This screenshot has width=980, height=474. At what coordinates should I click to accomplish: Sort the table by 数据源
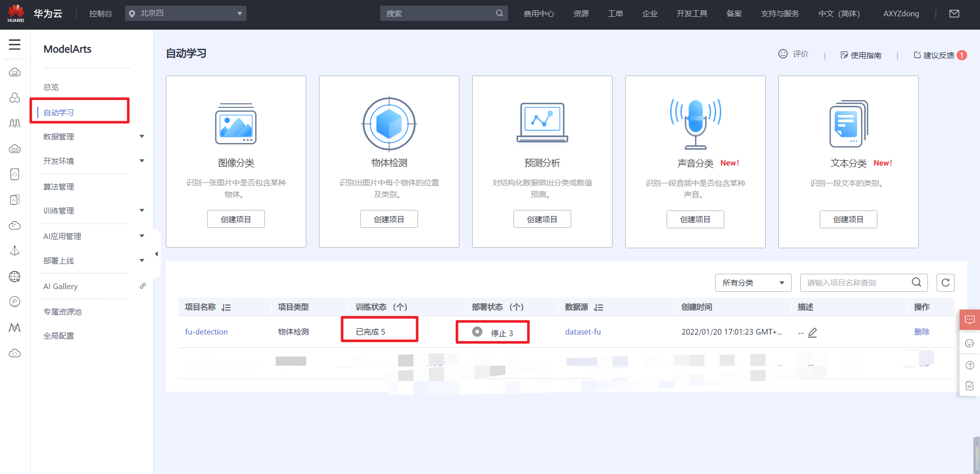point(599,307)
